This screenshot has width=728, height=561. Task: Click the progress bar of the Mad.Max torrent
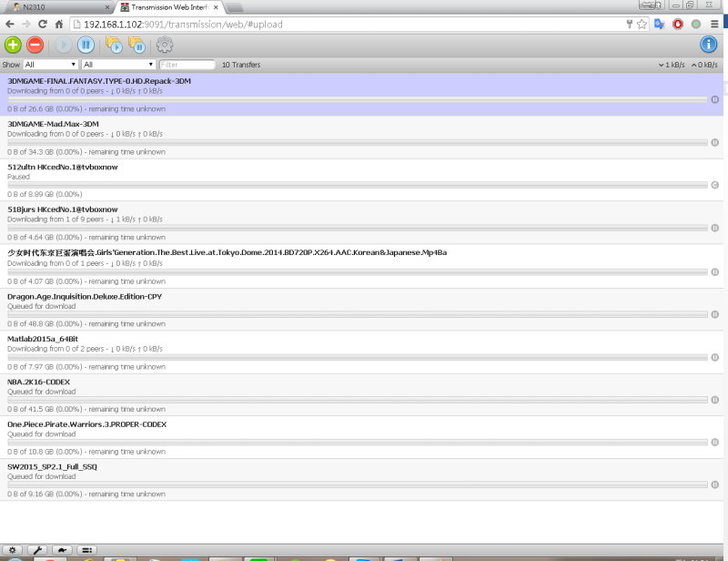click(x=357, y=143)
